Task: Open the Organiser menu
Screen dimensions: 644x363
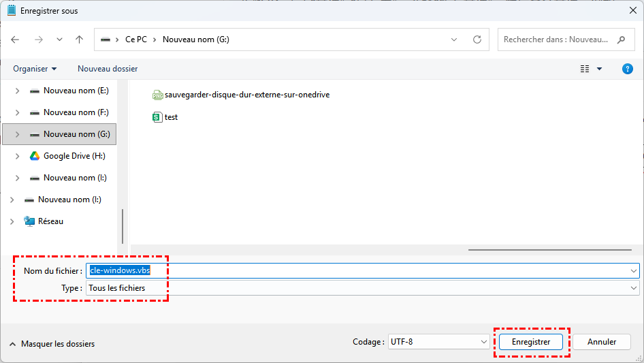Action: (x=35, y=69)
